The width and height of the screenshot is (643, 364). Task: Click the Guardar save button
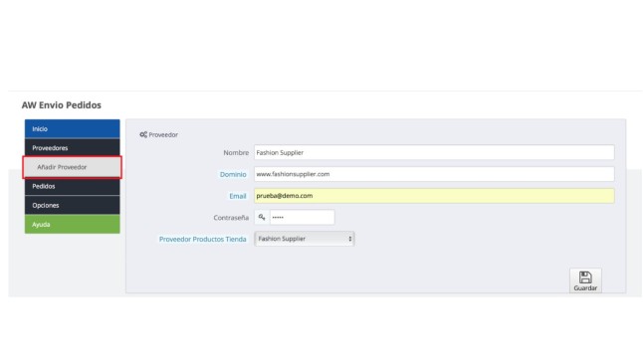[x=585, y=280]
